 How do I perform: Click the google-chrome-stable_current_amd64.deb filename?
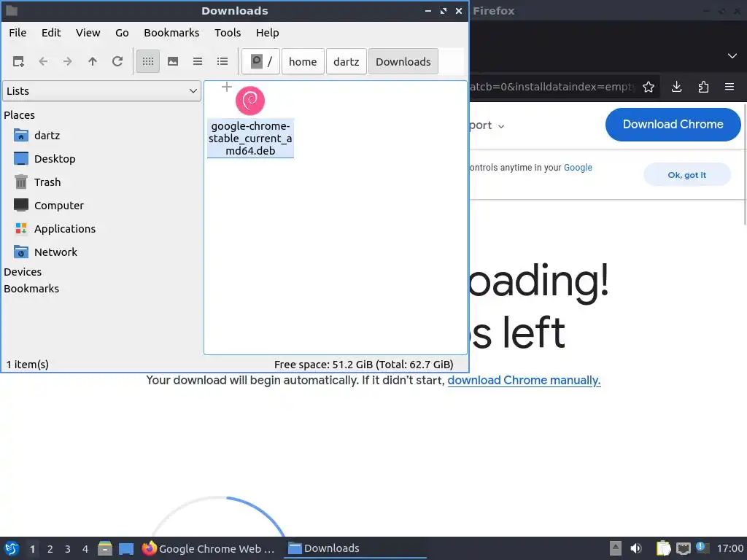pos(250,138)
